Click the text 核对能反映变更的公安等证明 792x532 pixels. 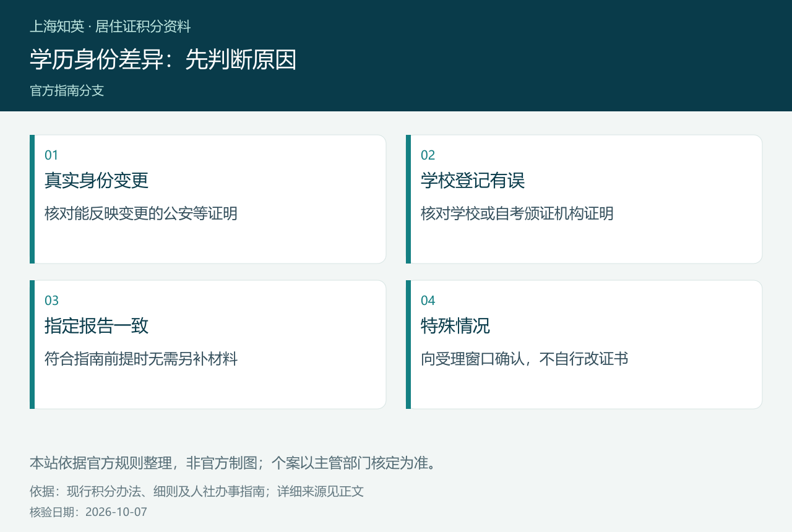141,214
